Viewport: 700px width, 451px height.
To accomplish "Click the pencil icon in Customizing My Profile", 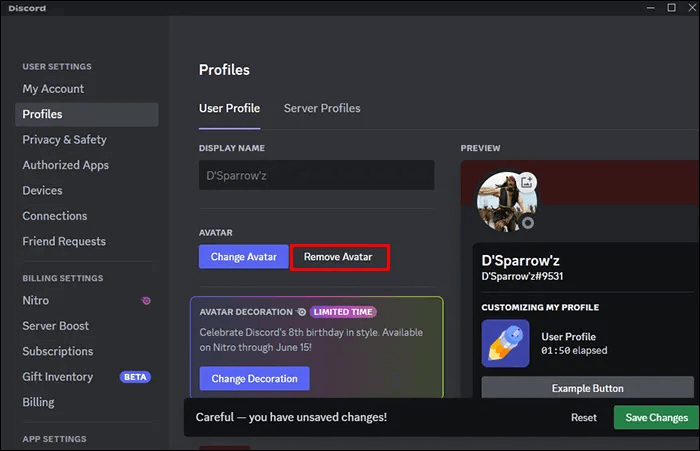I will coord(505,343).
